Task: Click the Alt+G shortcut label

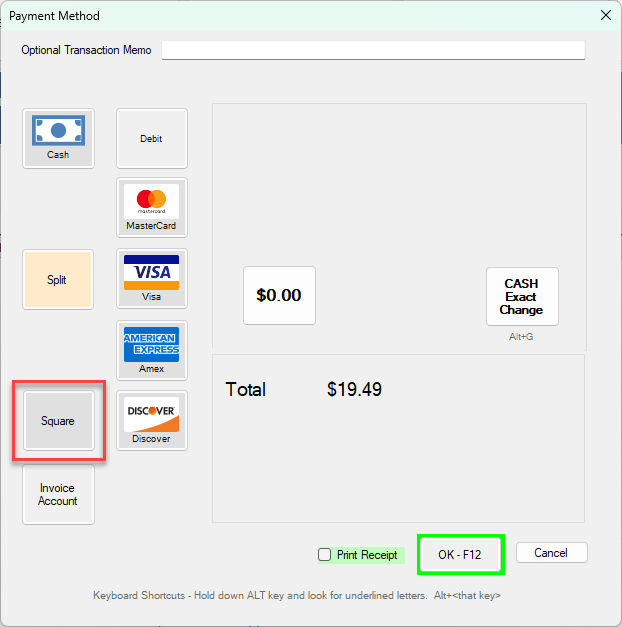Action: [521, 337]
